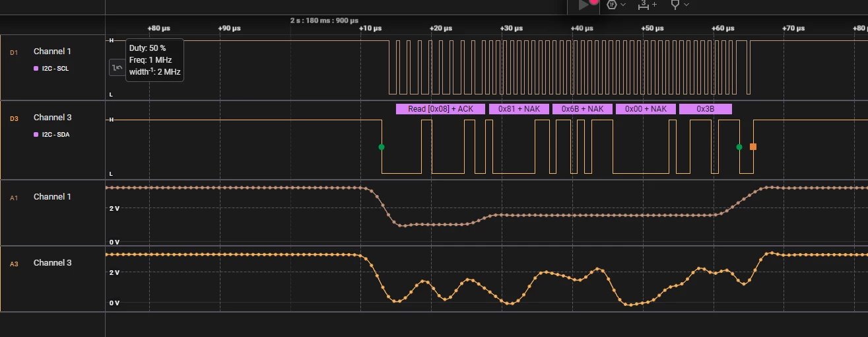Start capture with the play button
This screenshot has width=868, height=337.
584,5
